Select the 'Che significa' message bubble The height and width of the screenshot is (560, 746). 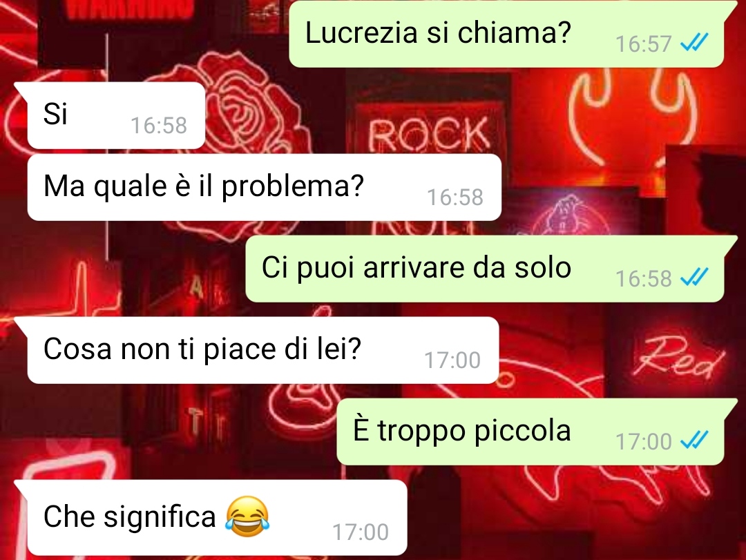(x=217, y=518)
